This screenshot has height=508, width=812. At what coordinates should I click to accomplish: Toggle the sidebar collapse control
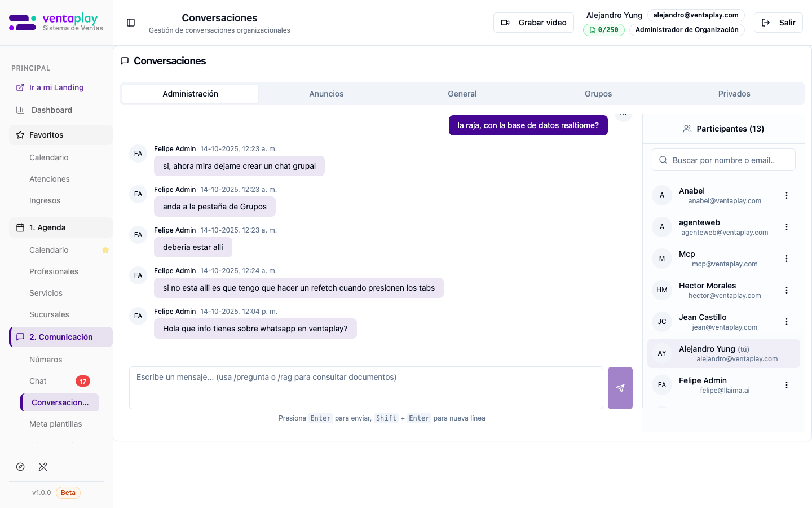[x=131, y=23]
